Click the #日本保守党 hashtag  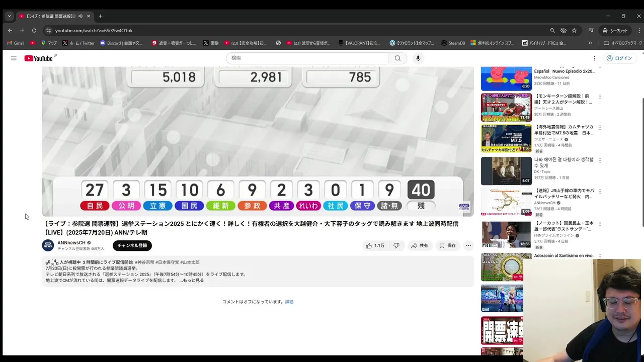click(x=167, y=262)
